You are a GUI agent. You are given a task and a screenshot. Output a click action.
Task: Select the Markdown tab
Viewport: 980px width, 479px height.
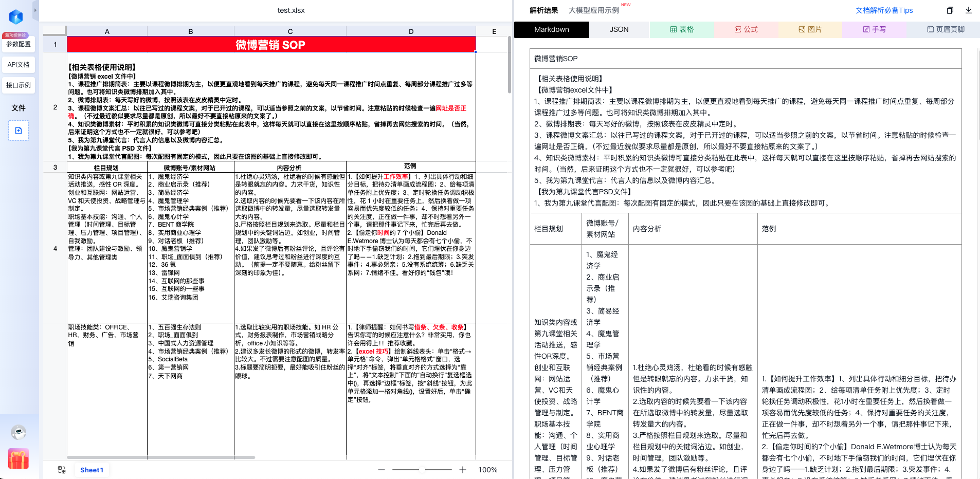coord(552,30)
